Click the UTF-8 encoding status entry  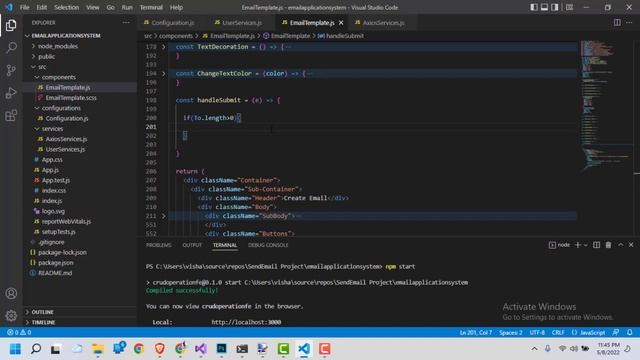[x=537, y=332]
